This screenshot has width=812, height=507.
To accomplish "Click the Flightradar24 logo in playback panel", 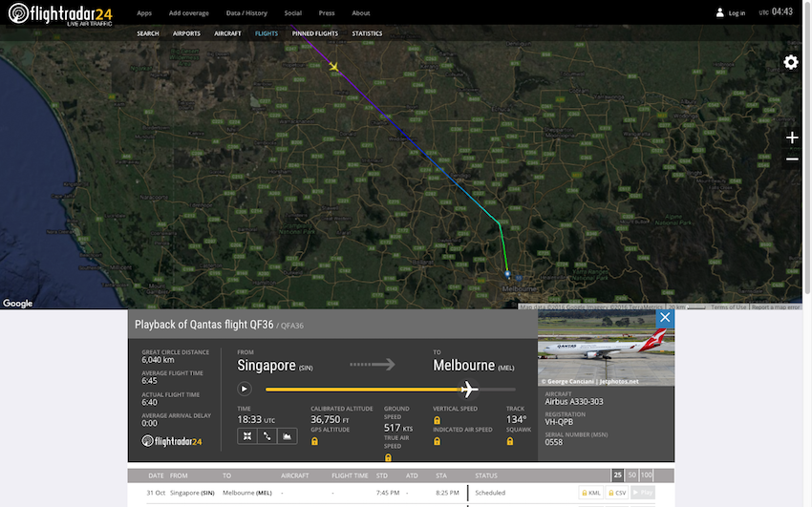I will [172, 441].
